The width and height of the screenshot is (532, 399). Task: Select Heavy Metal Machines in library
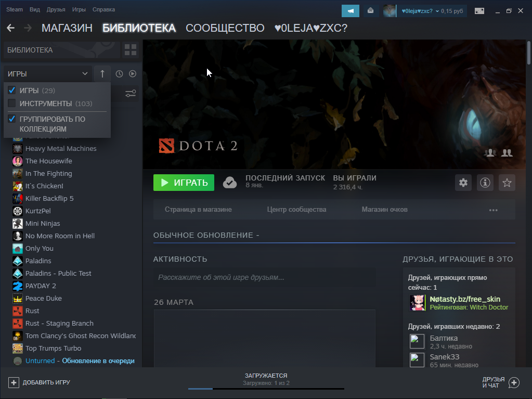coord(61,149)
